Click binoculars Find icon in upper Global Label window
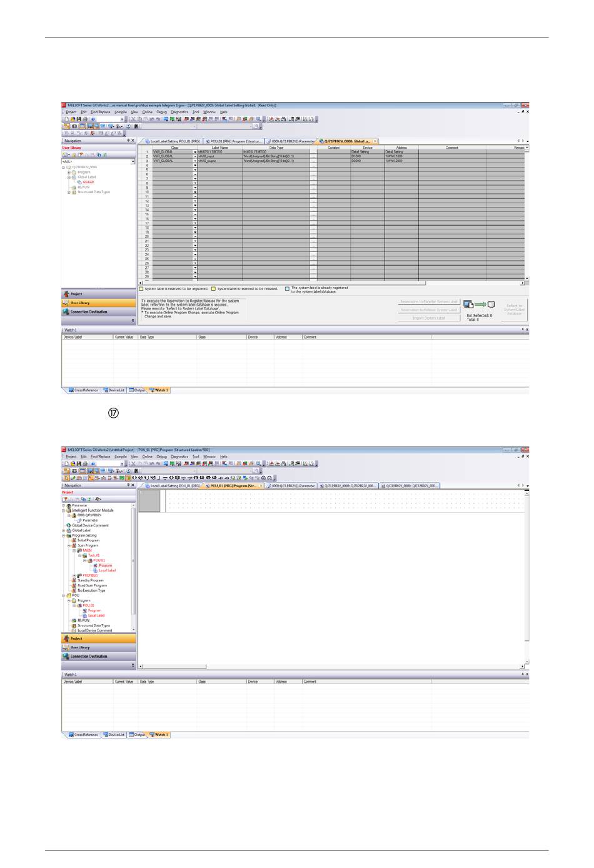This screenshot has height=868, width=594. pos(136,126)
